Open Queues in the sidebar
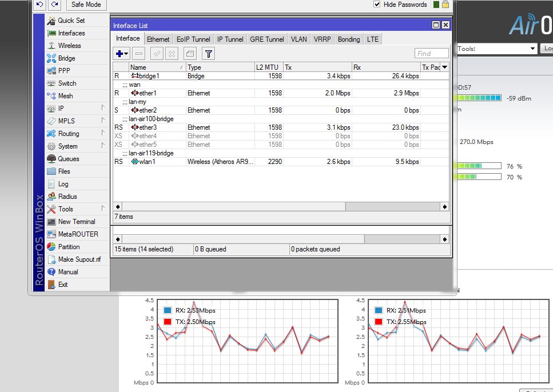 [x=69, y=159]
